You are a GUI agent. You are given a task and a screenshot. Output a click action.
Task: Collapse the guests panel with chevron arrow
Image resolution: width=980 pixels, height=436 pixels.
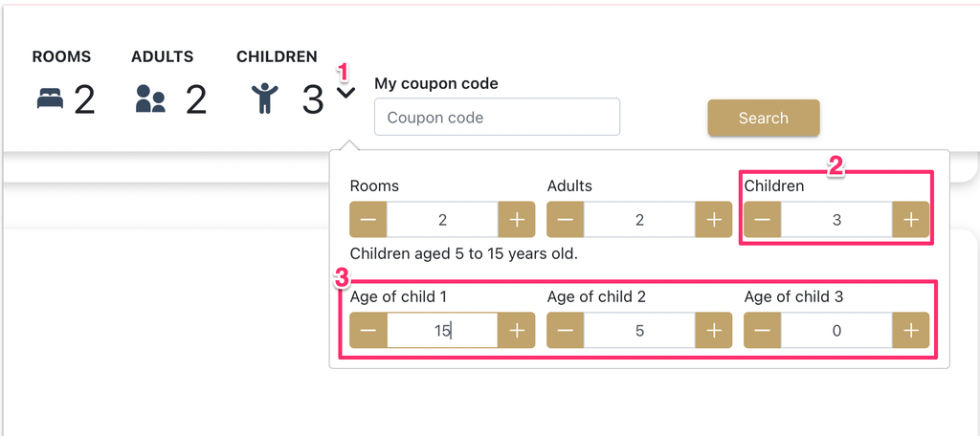(345, 93)
